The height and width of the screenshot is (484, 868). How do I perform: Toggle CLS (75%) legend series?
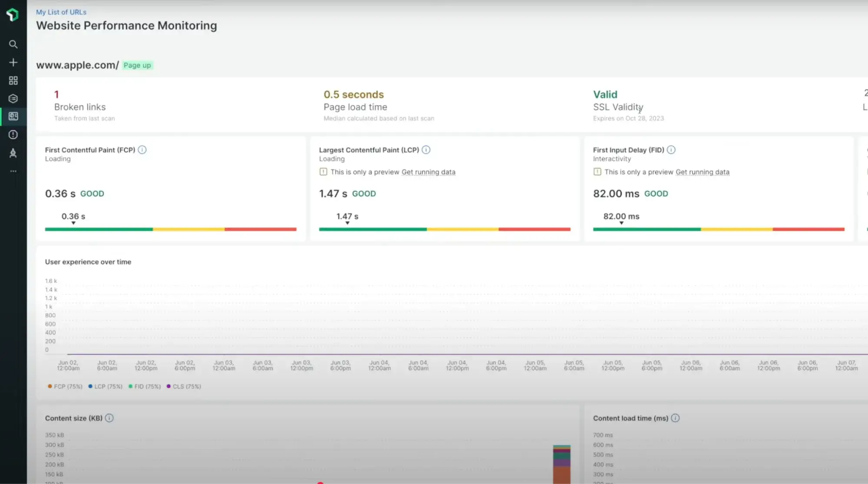pos(184,386)
